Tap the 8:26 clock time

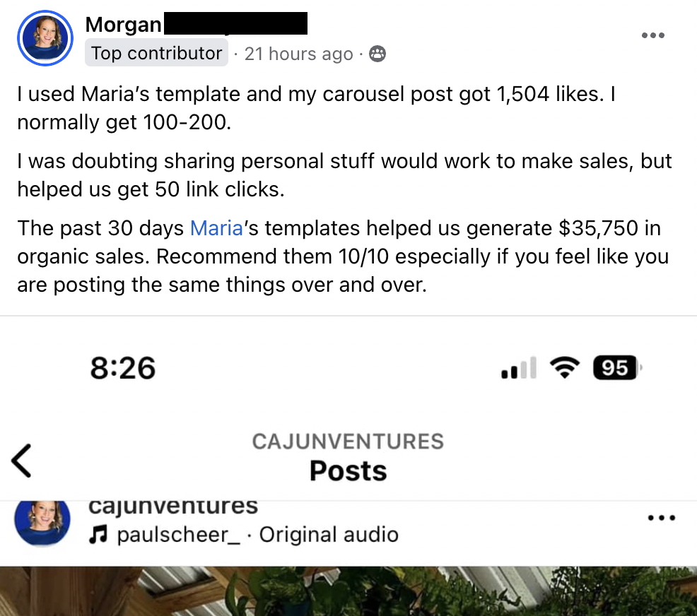pyautogui.click(x=122, y=368)
